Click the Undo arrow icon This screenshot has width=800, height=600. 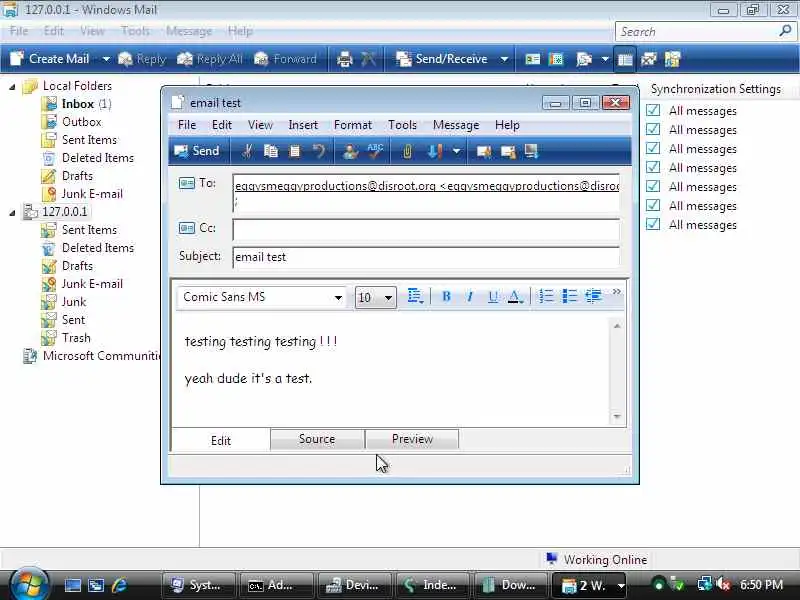click(319, 151)
